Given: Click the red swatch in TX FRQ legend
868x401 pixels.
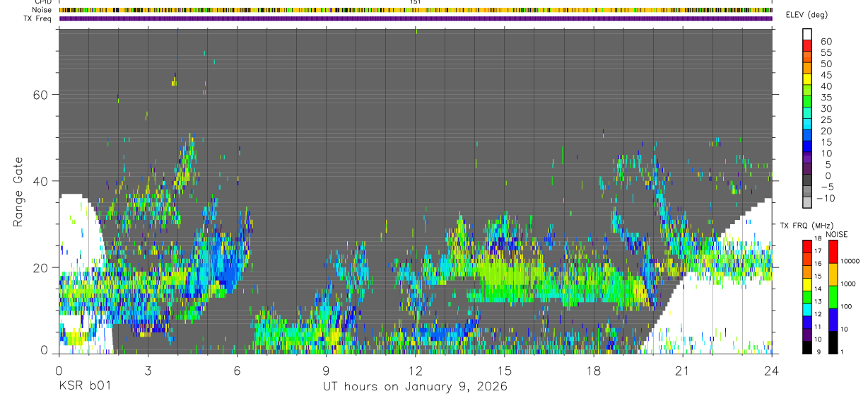Looking at the screenshot, I should [807, 245].
